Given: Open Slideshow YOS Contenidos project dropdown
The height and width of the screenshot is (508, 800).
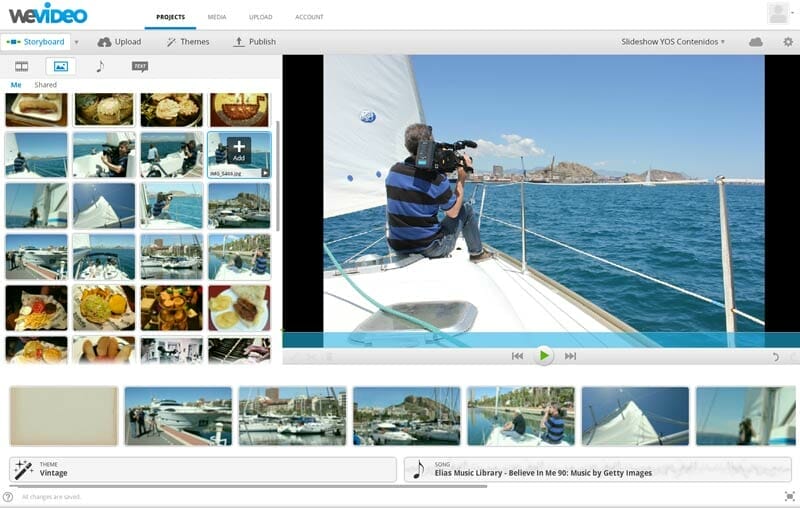Looking at the screenshot, I should click(x=673, y=42).
